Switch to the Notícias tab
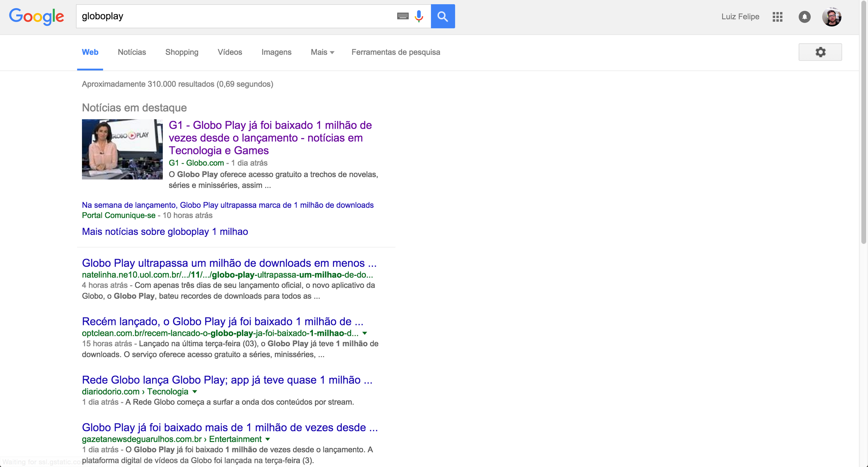Viewport: 868px width, 467px height. (x=132, y=52)
